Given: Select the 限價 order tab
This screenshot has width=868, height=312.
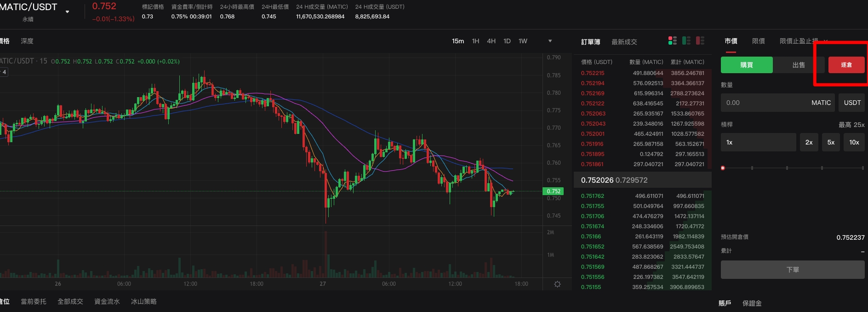Looking at the screenshot, I should coord(758,41).
